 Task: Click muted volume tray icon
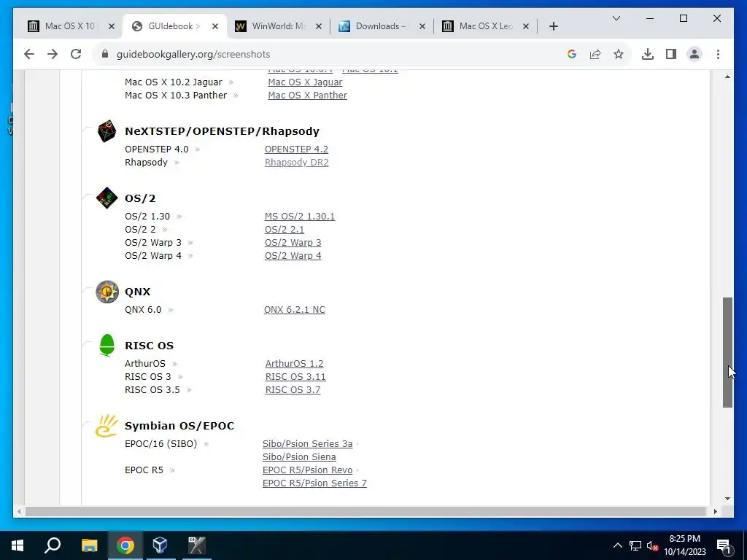[x=653, y=545]
